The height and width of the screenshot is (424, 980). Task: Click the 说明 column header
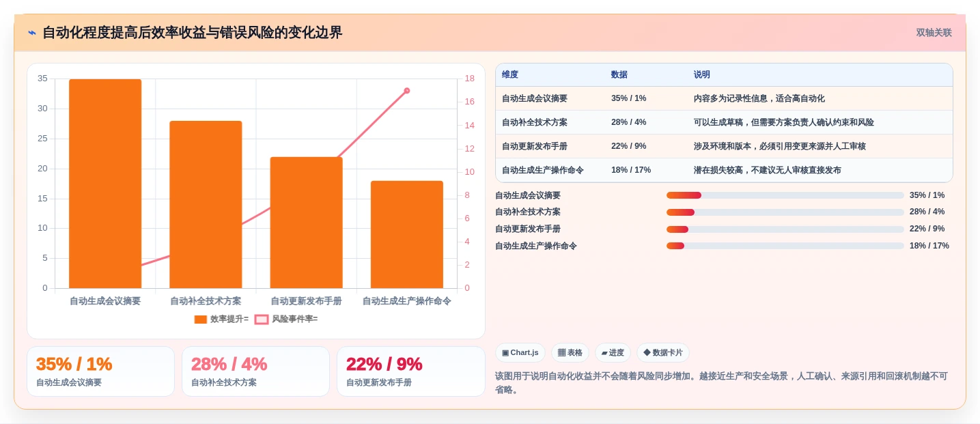(x=702, y=74)
